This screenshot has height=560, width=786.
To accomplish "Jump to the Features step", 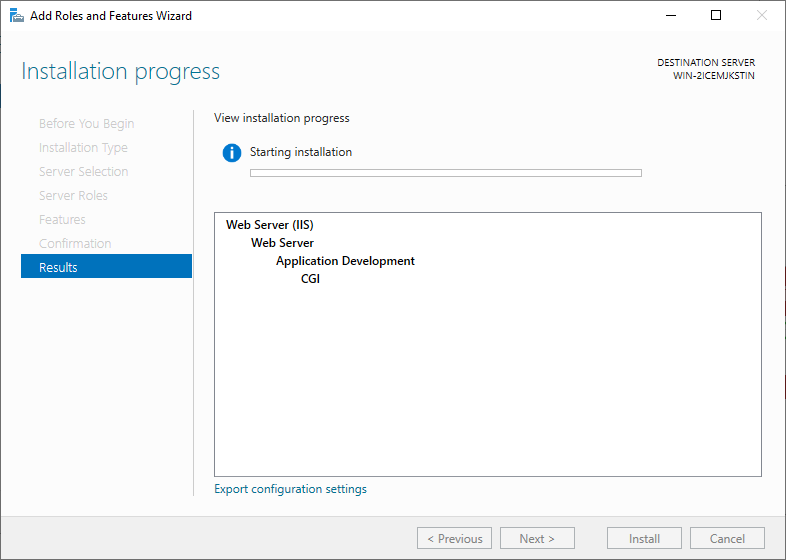I will click(x=62, y=220).
